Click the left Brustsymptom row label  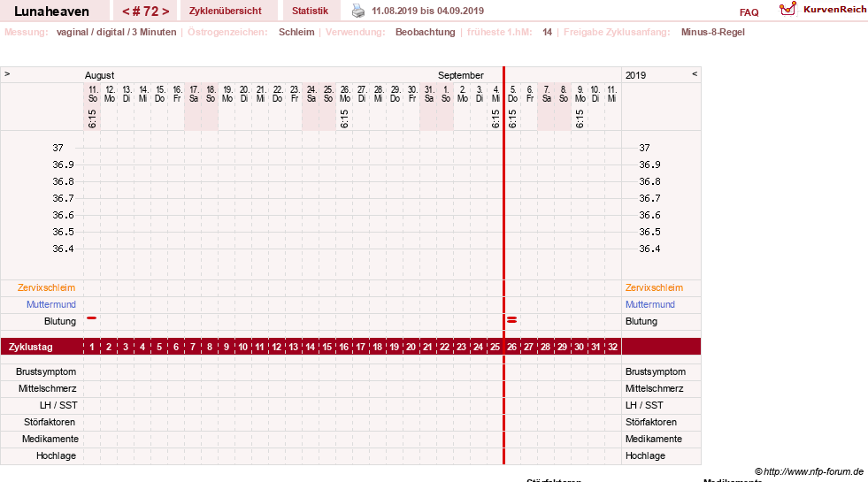[x=46, y=371]
